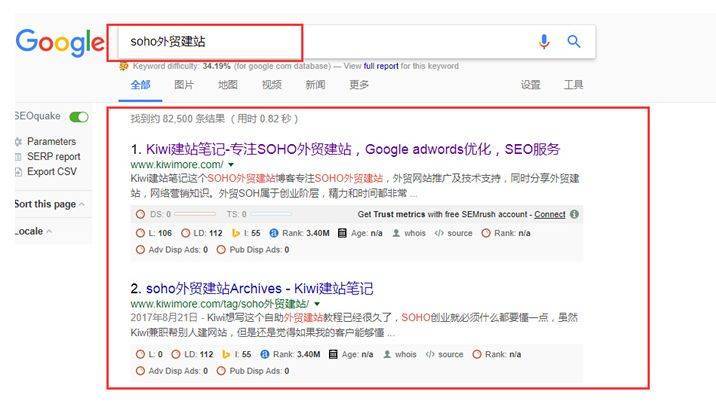Switch to the 视频 tab
Image resolution: width=716 pixels, height=420 pixels.
271,85
